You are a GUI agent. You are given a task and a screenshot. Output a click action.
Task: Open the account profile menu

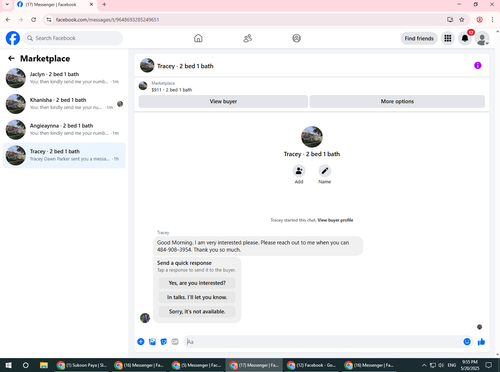pyautogui.click(x=482, y=38)
